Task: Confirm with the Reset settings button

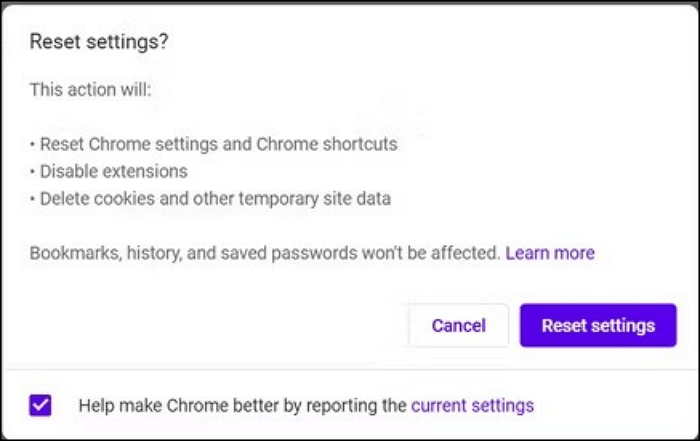Action: coord(598,325)
